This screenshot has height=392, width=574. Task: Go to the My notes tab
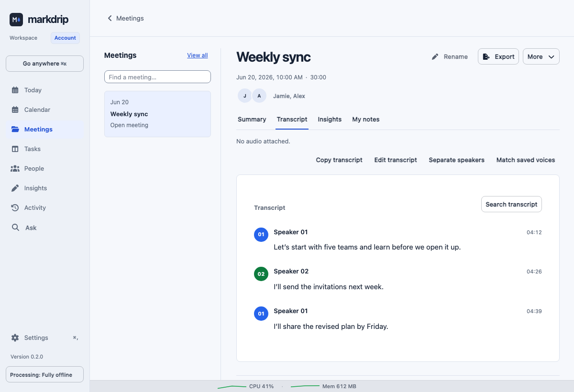[x=366, y=120]
